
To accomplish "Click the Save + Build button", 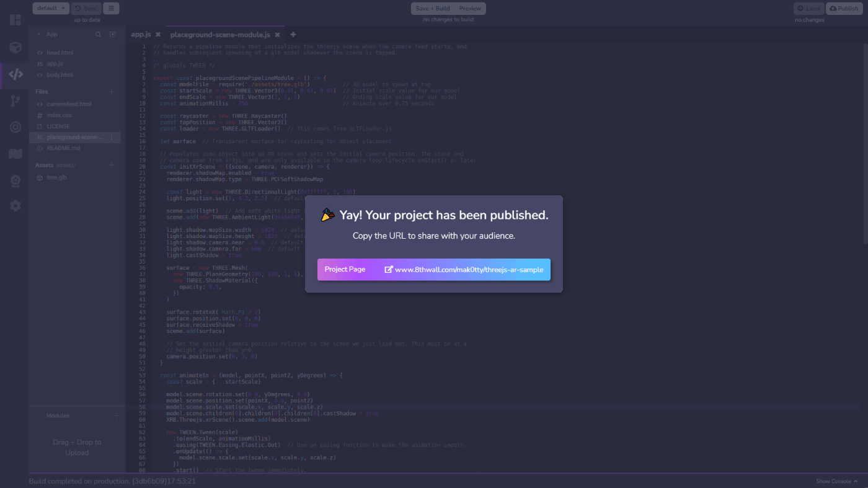I will [x=433, y=9].
